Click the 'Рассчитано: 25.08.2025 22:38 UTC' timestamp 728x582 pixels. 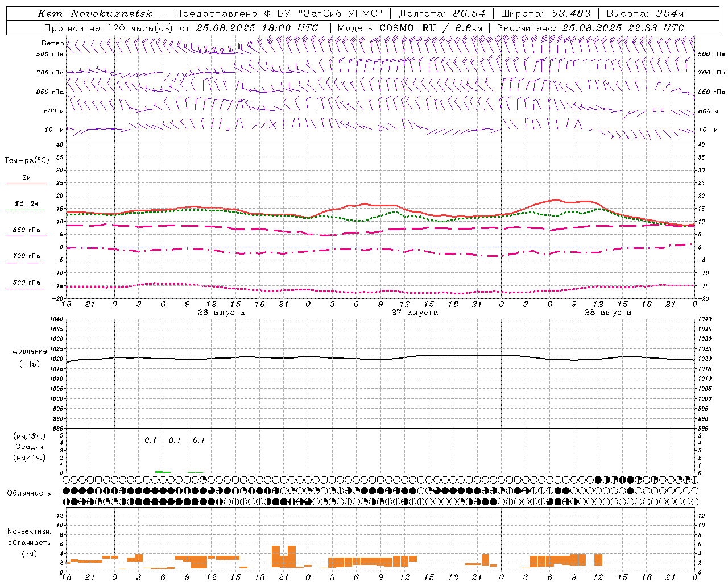pyautogui.click(x=590, y=28)
